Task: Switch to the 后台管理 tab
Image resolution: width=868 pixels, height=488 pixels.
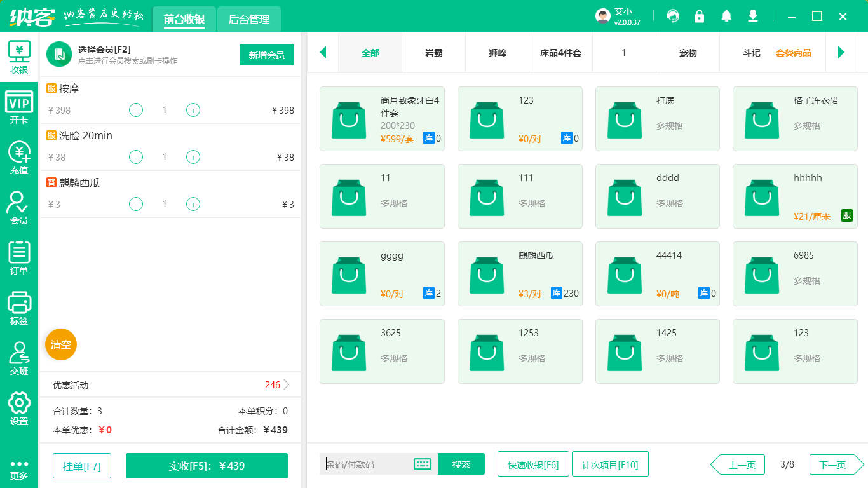Action: [248, 19]
